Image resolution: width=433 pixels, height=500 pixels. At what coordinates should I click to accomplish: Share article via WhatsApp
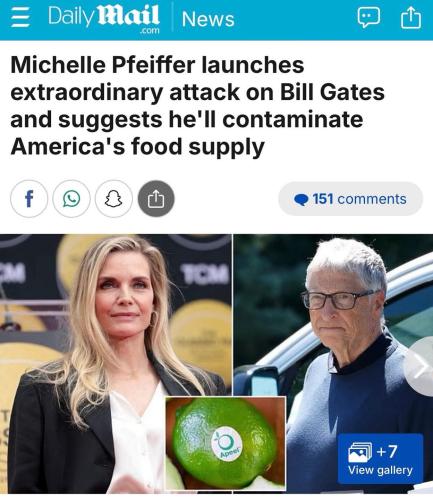tap(71, 199)
